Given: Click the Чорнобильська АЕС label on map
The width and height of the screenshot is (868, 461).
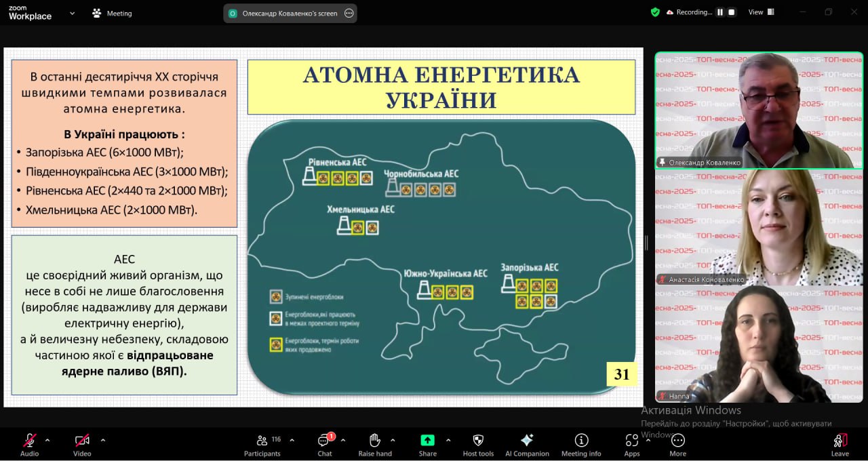Looking at the screenshot, I should tap(420, 174).
